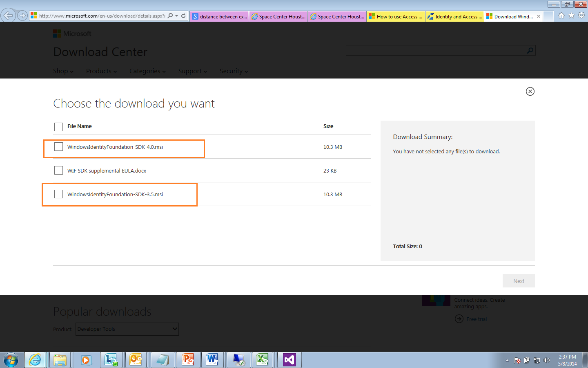Expand the Support menu
This screenshot has height=368, width=588.
click(193, 71)
